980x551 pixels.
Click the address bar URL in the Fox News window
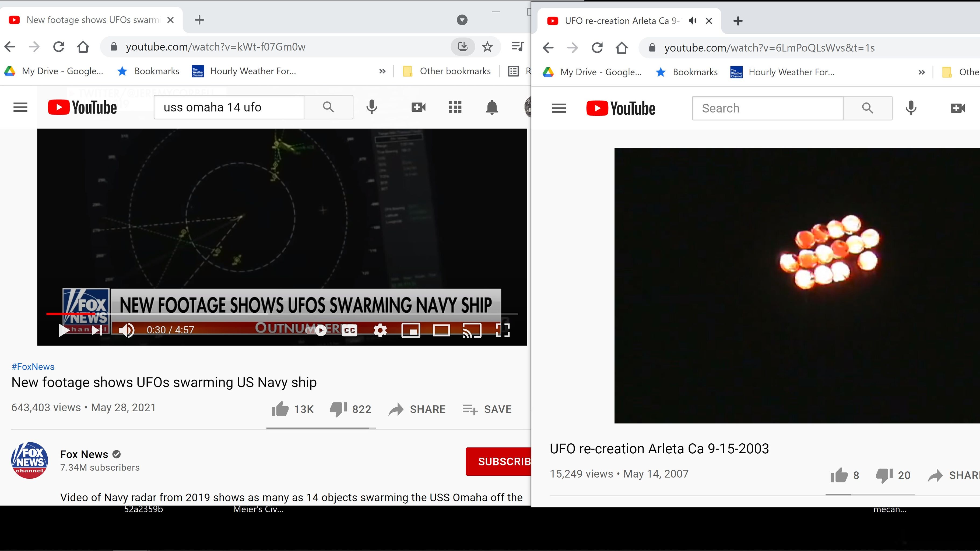point(216,47)
